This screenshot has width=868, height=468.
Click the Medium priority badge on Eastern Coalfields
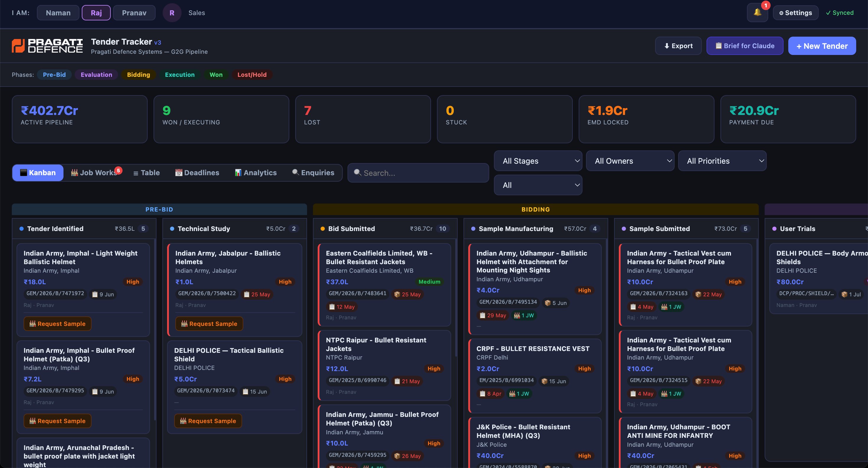[x=429, y=282]
